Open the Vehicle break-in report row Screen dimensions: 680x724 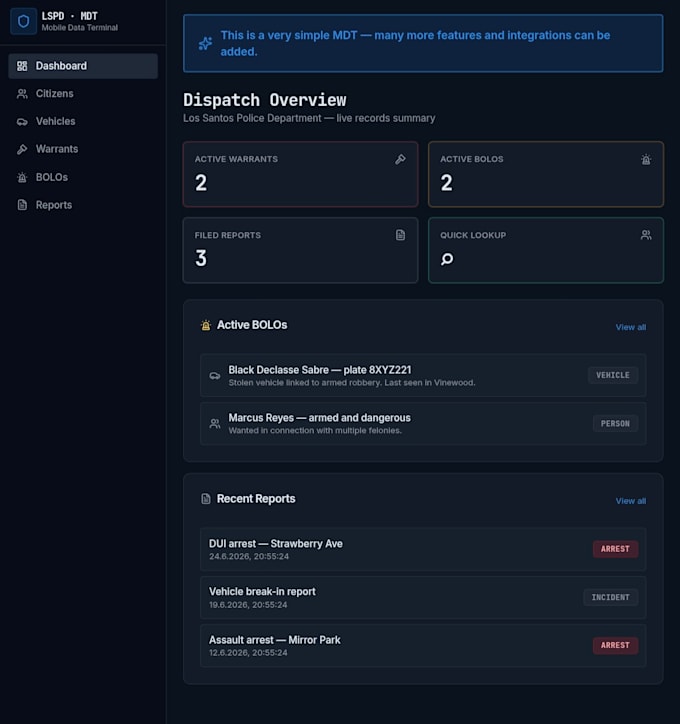pos(423,597)
